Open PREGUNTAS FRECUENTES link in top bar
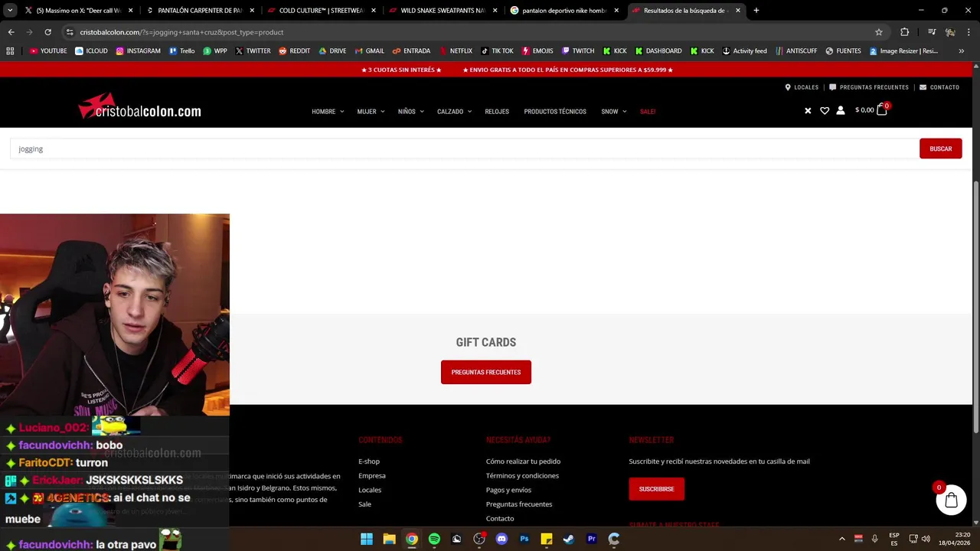980x551 pixels. [869, 87]
